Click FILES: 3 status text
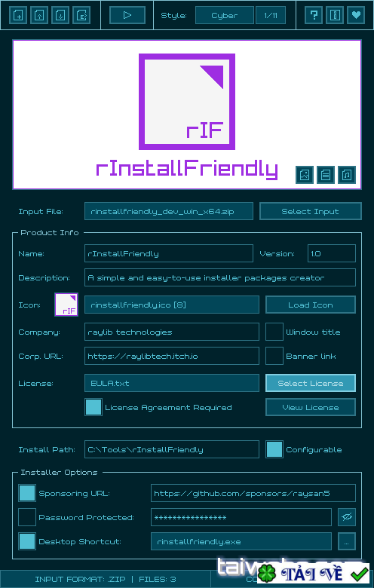374x588 pixels. (x=157, y=580)
